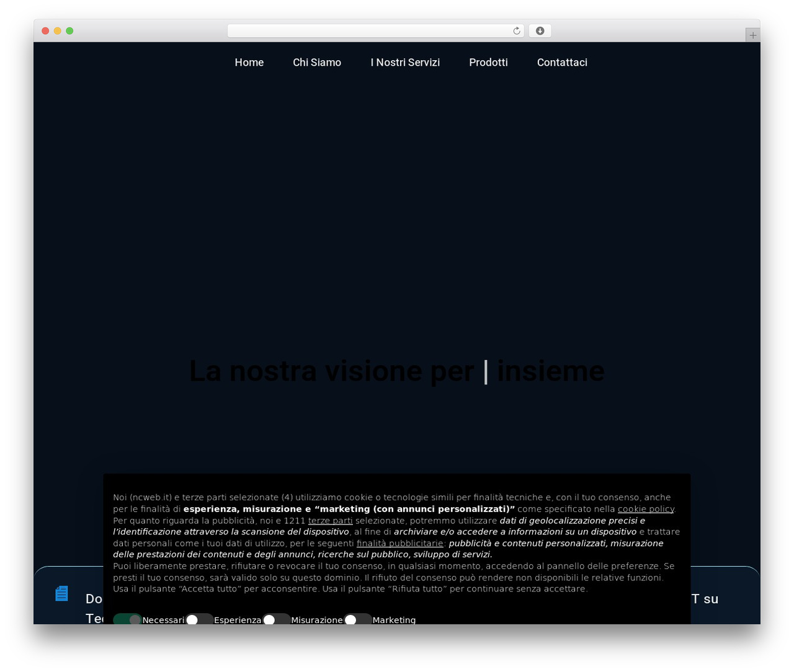Enable the Misurazione cookie switch
The width and height of the screenshot is (794, 672).
276,619
